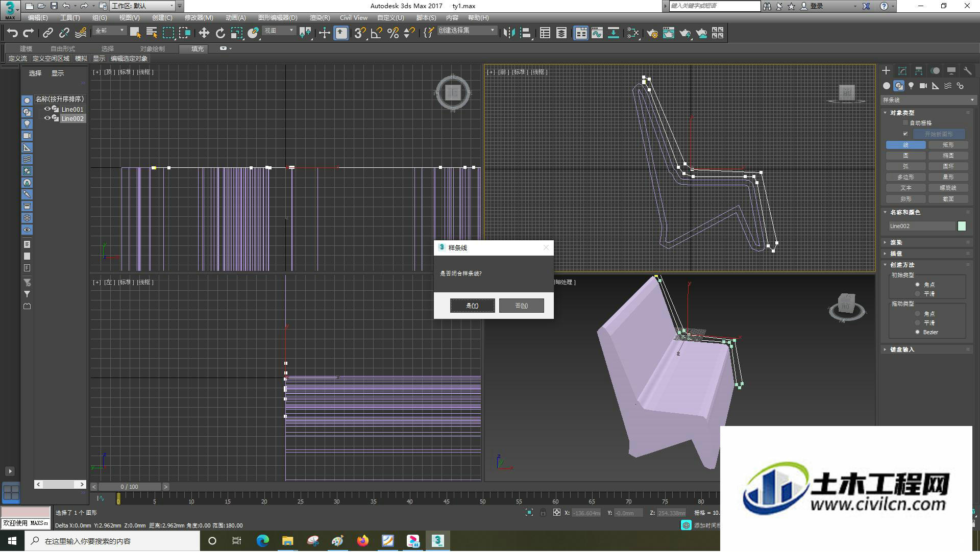980x552 pixels.
Task: Click the Mirror tool icon
Action: [x=509, y=33]
